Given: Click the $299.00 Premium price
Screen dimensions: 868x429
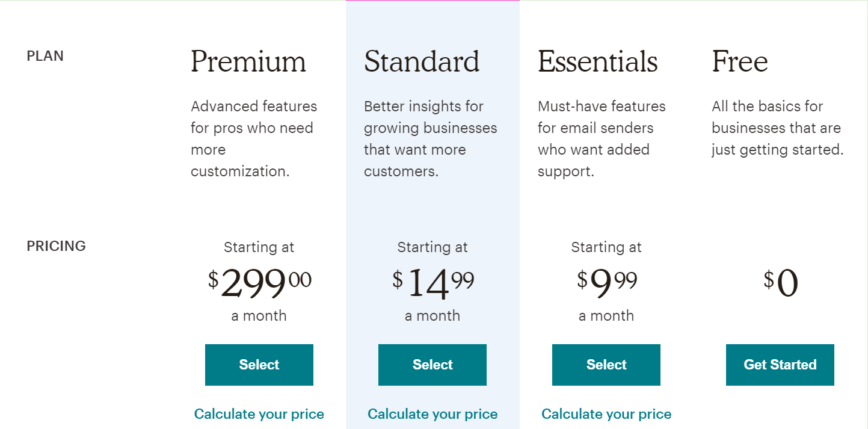Looking at the screenshot, I should [259, 283].
